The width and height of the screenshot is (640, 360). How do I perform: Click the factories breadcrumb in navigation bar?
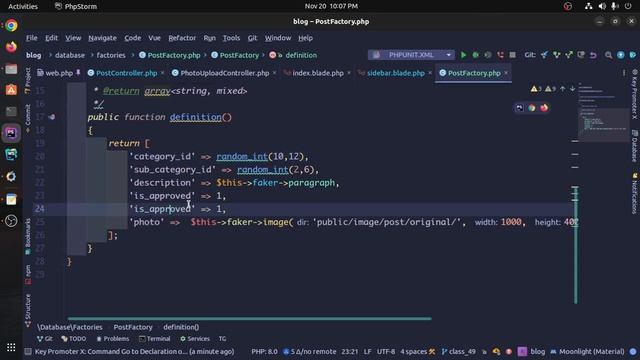click(x=111, y=55)
